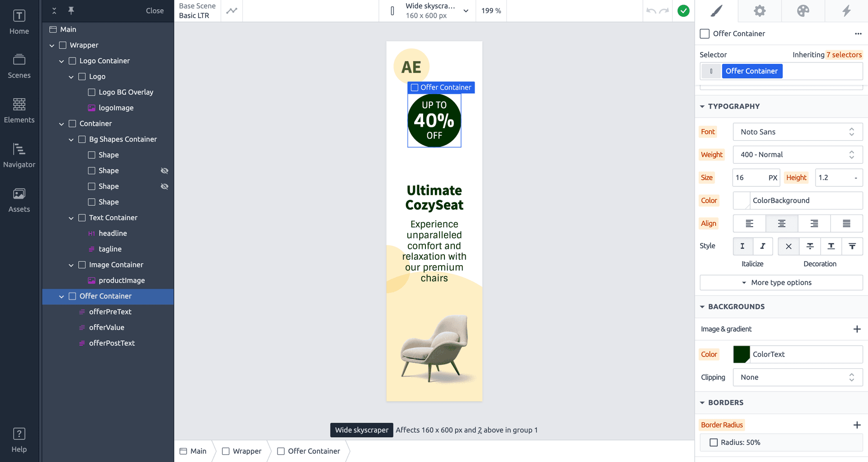
Task: Open the Clipping dropdown
Action: pyautogui.click(x=797, y=377)
